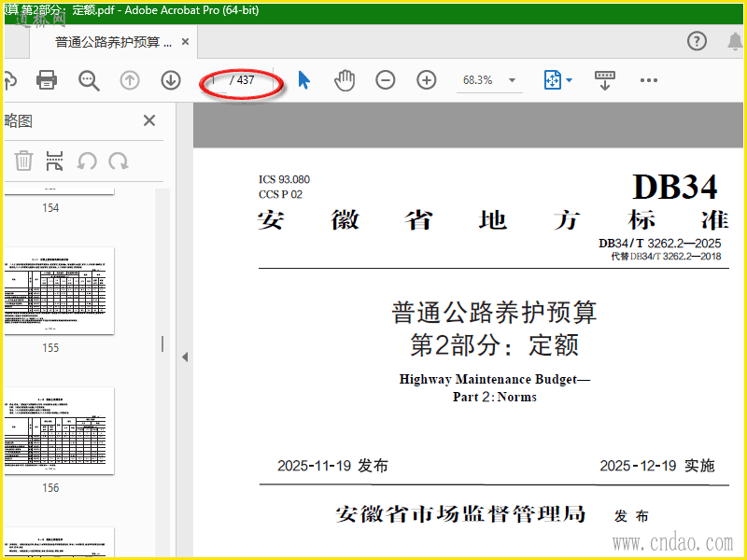Zoom out with the minus button
The height and width of the screenshot is (560, 747).
pyautogui.click(x=385, y=80)
